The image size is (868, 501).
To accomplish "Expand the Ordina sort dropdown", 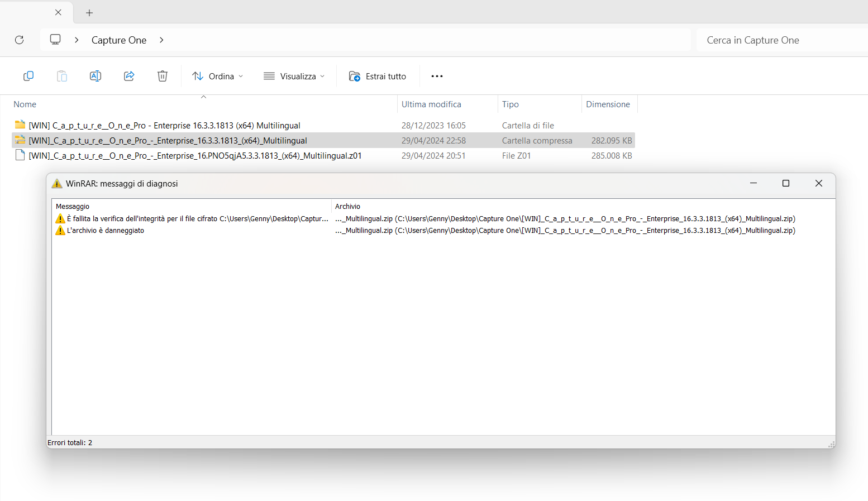I will tap(218, 76).
